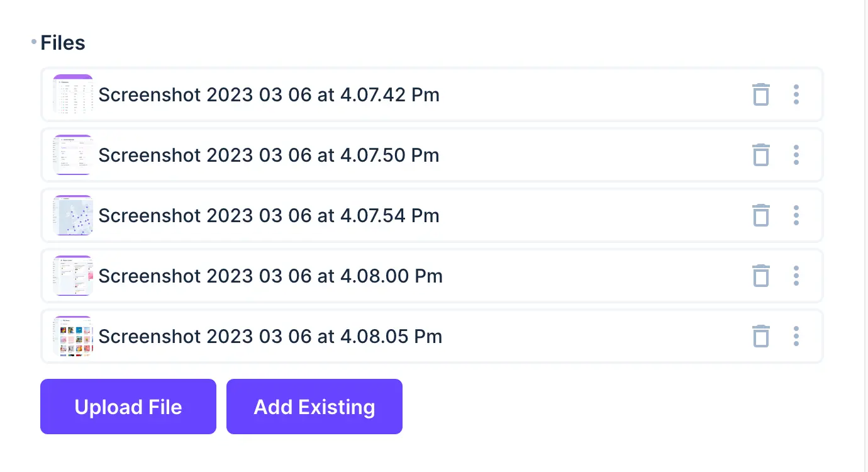Image resolution: width=868 pixels, height=472 pixels.
Task: Open options menu for the 4.08.05 Pm screenshot
Action: tap(796, 336)
